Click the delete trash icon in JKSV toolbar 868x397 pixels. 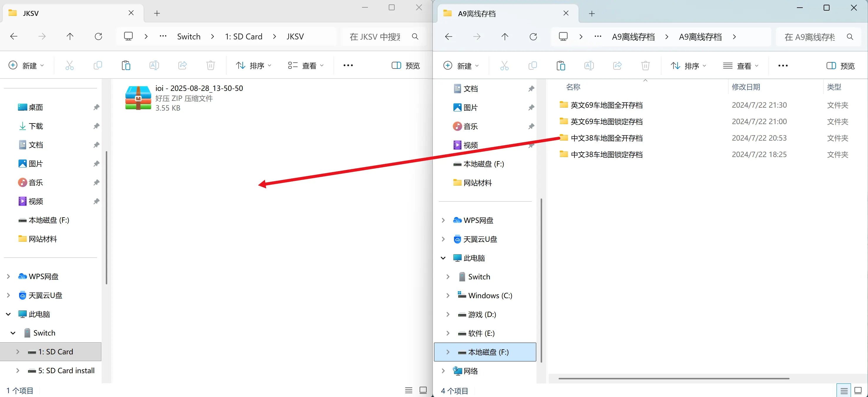point(211,66)
